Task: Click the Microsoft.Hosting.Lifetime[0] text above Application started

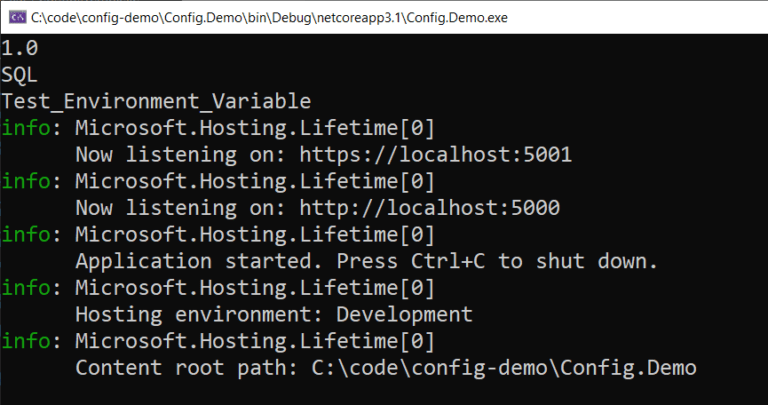Action: point(255,234)
